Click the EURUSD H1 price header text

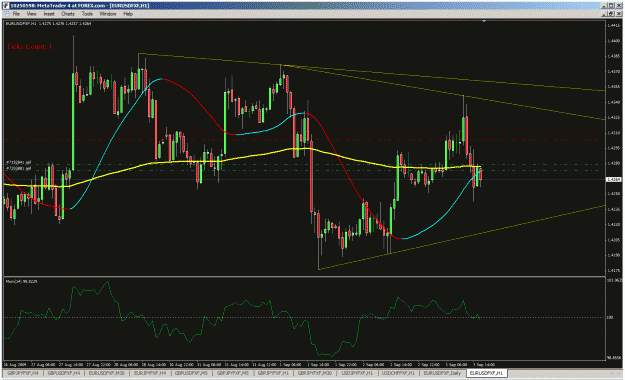coord(48,24)
